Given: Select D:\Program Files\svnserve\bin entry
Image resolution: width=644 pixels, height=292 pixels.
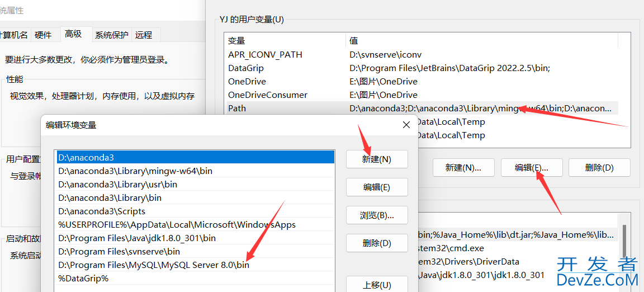Looking at the screenshot, I should click(196, 251).
